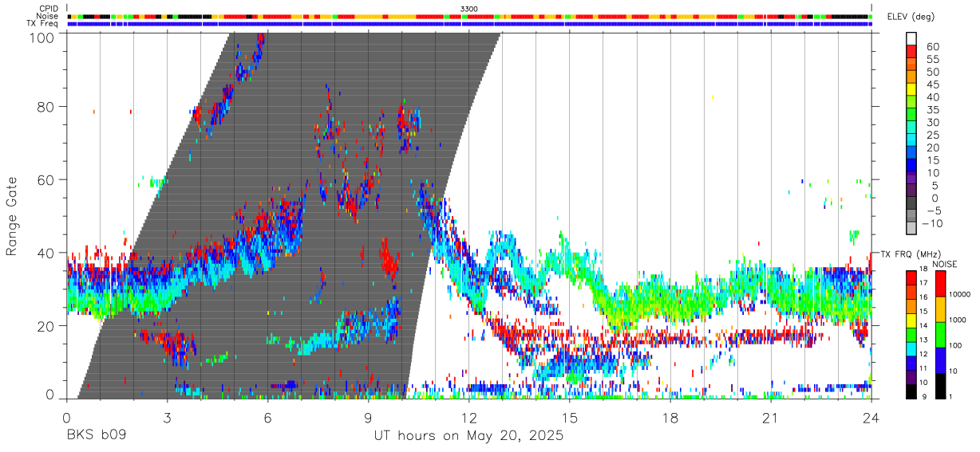Click the black bottom segment of the TX FRQ color bar
Viewport: 980px width, 452px height.
pyautogui.click(x=911, y=391)
